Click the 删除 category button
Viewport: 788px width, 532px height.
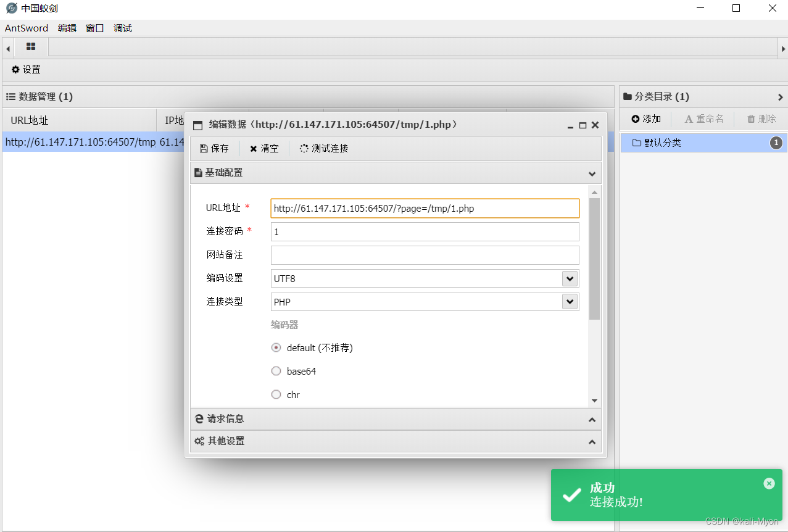pyautogui.click(x=761, y=118)
